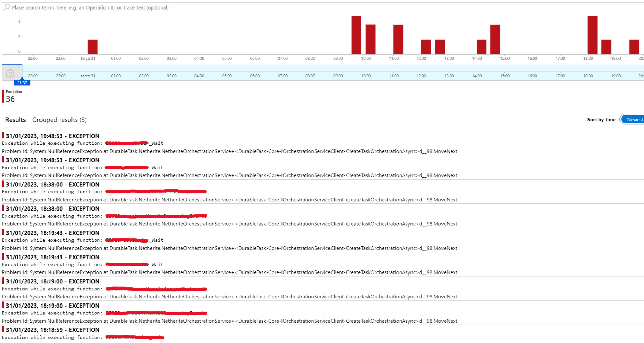Image resolution: width=644 pixels, height=343 pixels.
Task: Click the red severity bar beside the 18:19:00 exception
Action: [x=3, y=281]
